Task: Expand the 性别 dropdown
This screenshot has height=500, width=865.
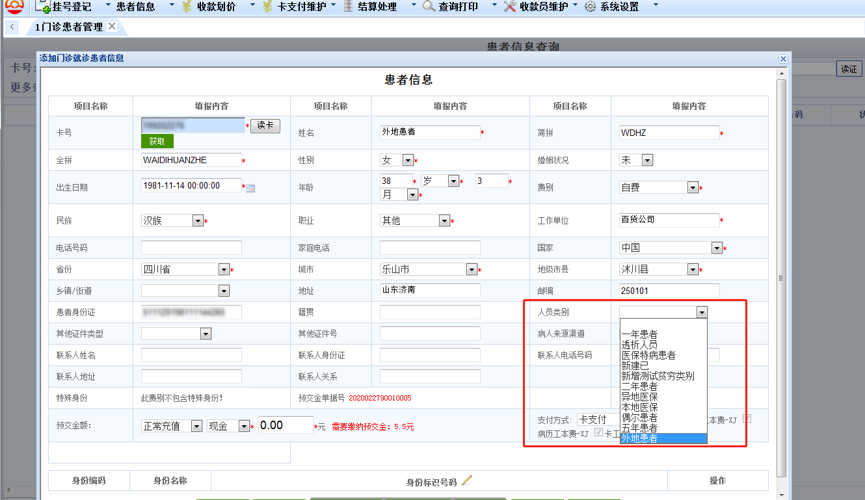Action: pos(408,160)
